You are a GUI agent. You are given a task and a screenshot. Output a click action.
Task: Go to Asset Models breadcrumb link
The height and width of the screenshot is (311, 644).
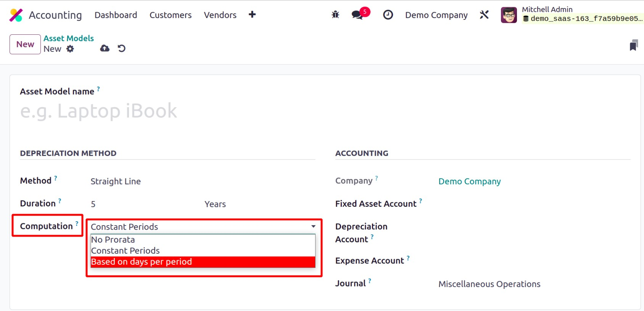point(69,38)
